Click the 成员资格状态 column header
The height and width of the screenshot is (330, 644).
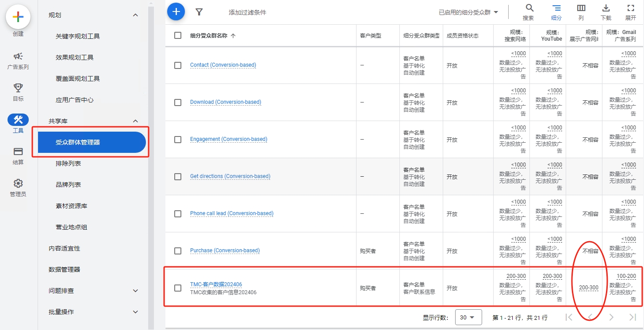point(463,36)
